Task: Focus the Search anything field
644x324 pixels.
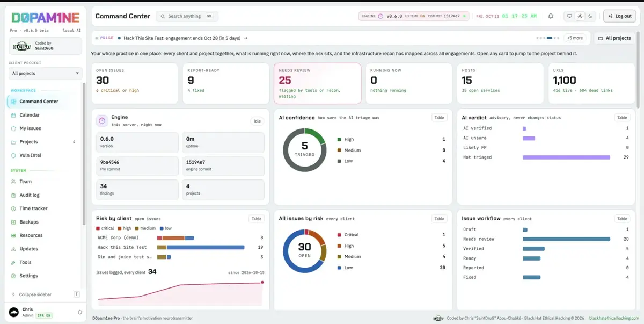Action: pyautogui.click(x=187, y=16)
